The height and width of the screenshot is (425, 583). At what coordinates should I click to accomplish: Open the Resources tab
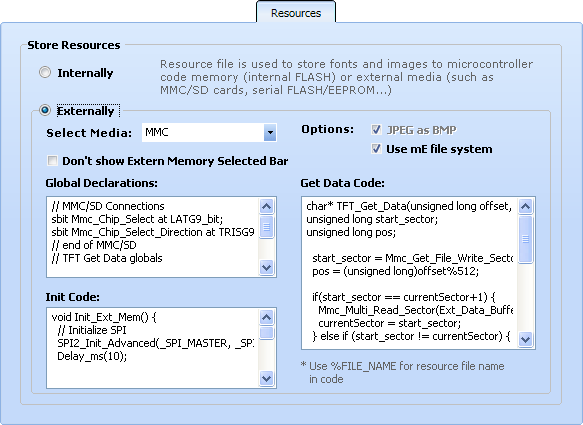[296, 13]
